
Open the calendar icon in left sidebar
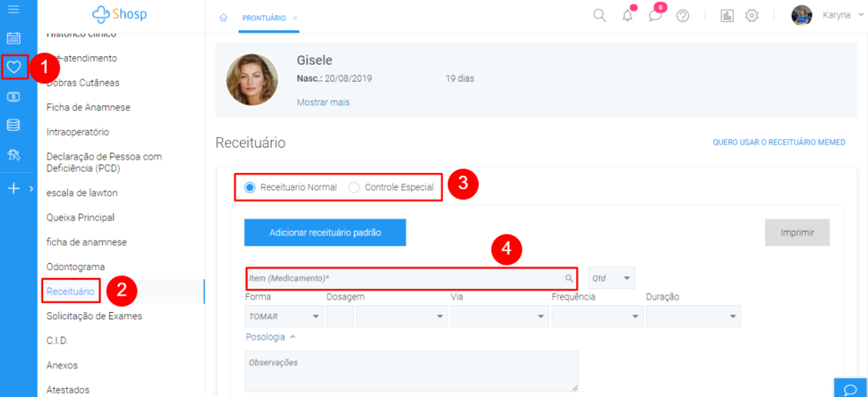pos(14,38)
